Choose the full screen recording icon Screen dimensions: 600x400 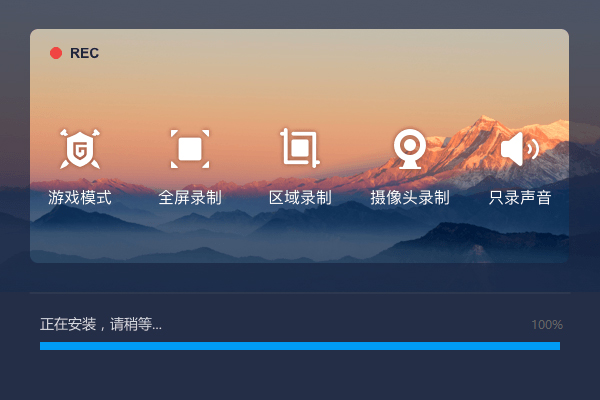190,149
